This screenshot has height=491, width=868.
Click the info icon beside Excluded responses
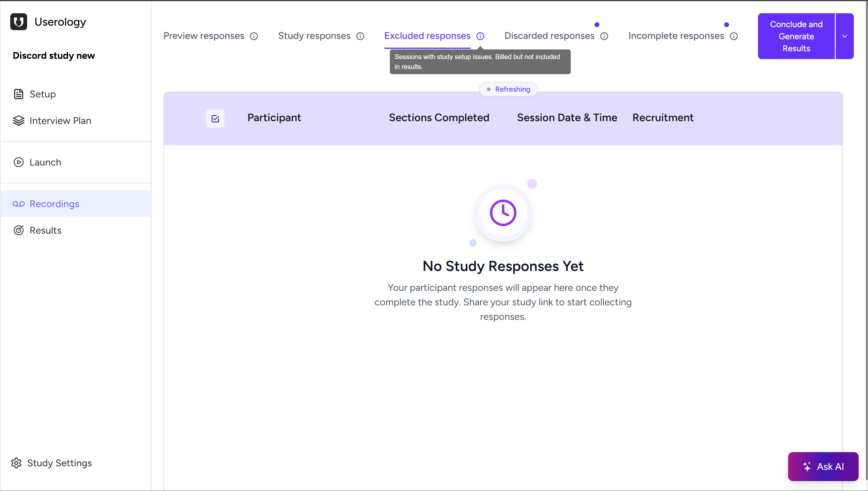click(480, 36)
